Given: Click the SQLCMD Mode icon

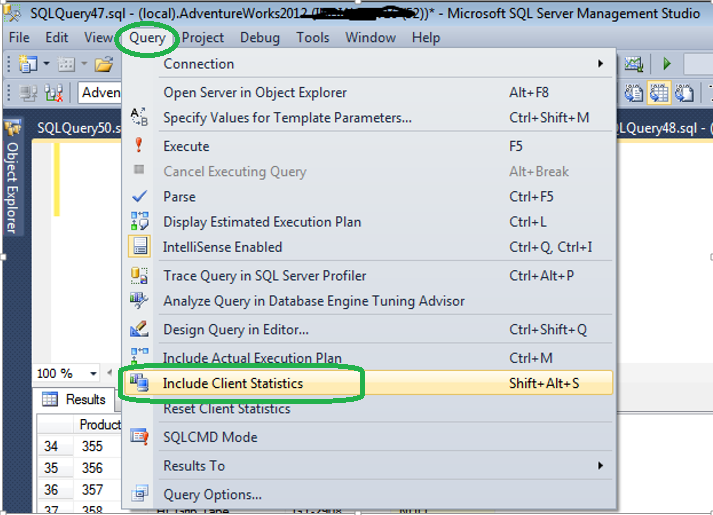Looking at the screenshot, I should pyautogui.click(x=139, y=437).
